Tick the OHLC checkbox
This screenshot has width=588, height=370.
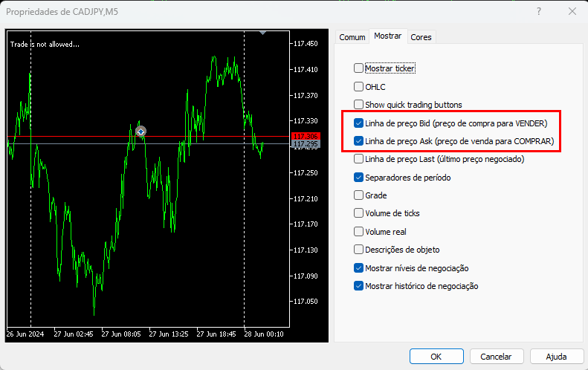pos(358,87)
